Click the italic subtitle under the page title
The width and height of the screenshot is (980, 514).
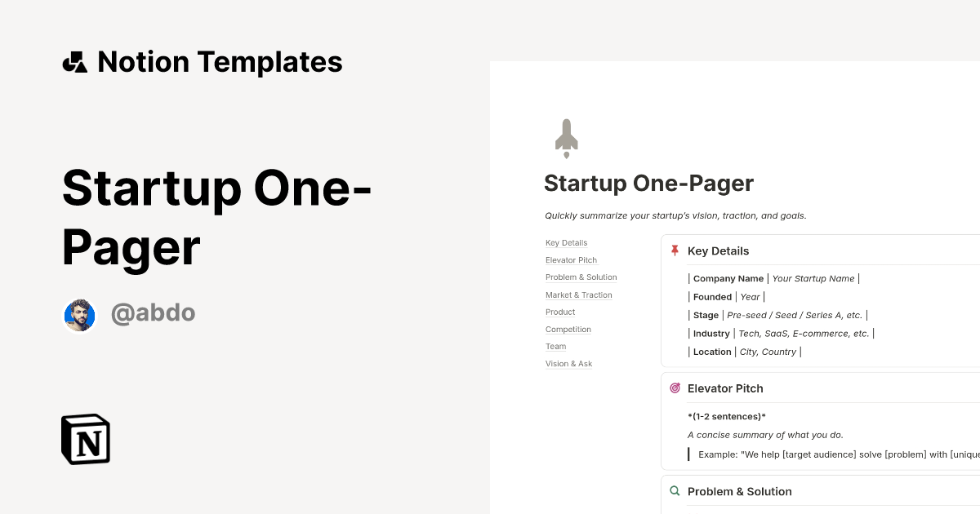675,215
